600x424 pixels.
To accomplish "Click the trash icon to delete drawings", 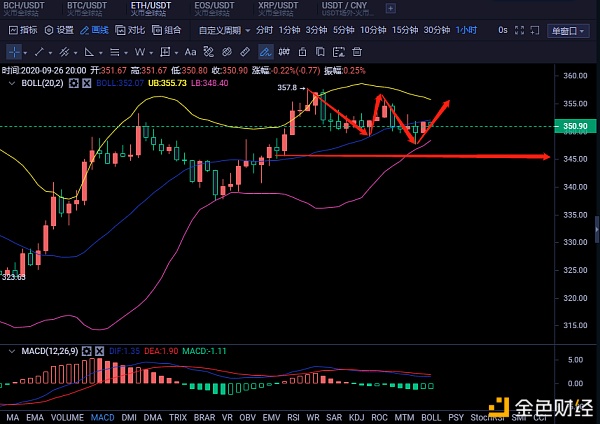I will [357, 52].
